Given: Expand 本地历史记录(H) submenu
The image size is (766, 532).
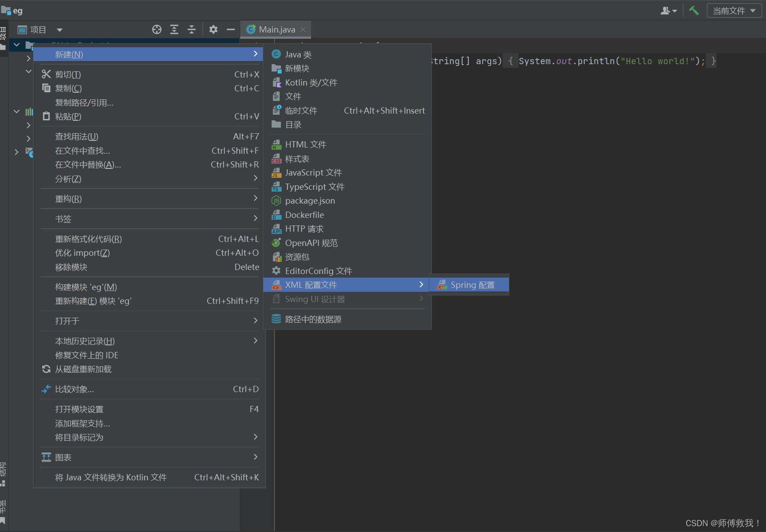Looking at the screenshot, I should (x=149, y=341).
